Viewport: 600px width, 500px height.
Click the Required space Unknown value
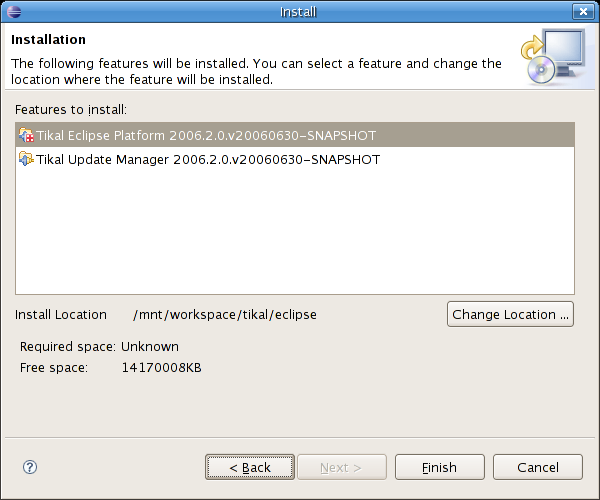150,347
